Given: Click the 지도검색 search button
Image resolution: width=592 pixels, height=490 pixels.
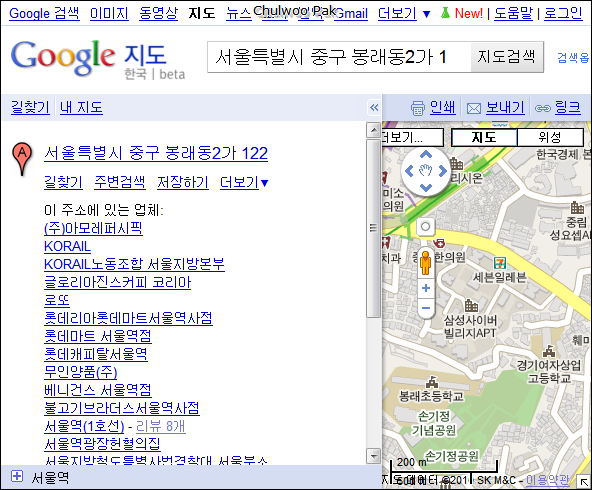Looking at the screenshot, I should 507,57.
